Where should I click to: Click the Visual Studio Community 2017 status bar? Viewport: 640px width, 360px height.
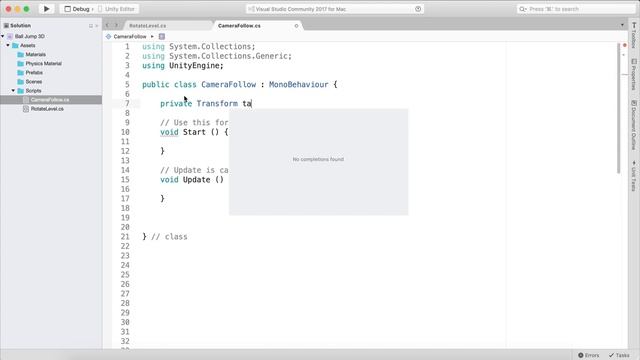click(335, 9)
